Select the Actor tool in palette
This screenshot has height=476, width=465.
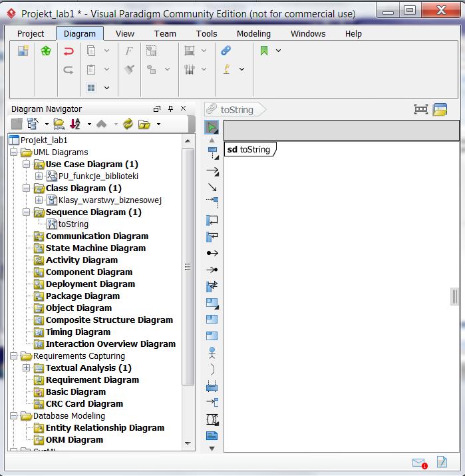212,353
